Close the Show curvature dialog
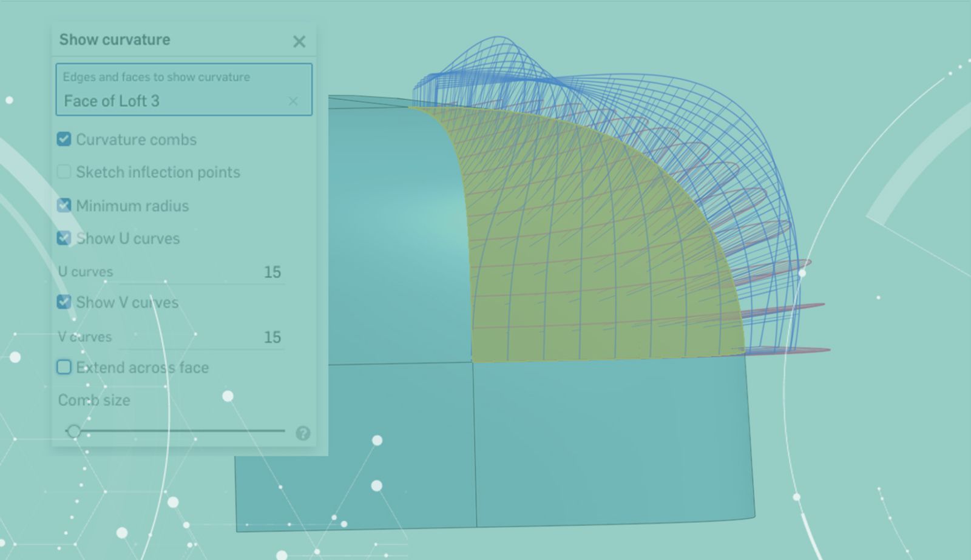 pos(299,41)
